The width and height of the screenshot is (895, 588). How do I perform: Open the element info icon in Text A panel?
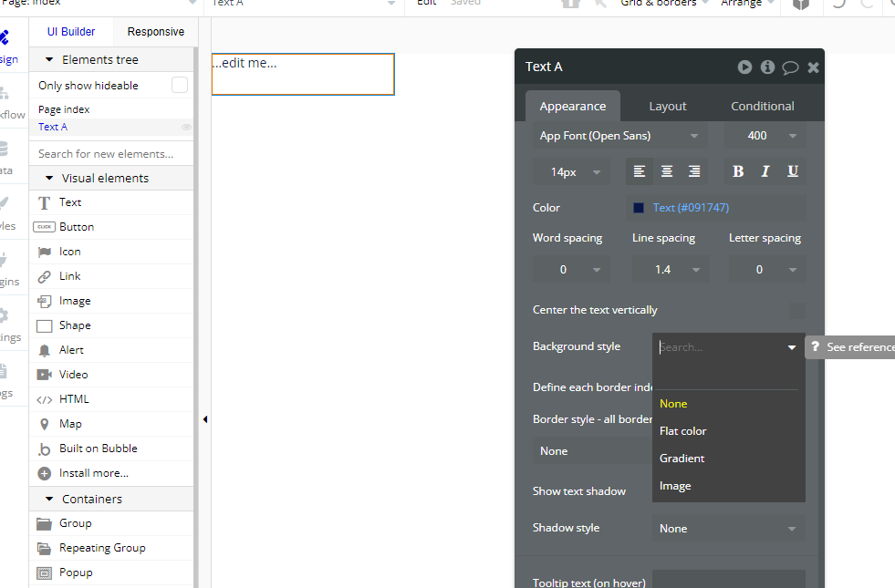pos(767,67)
